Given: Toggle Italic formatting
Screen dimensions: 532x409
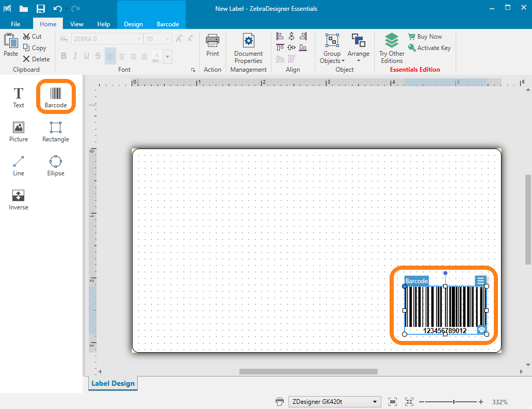Looking at the screenshot, I should [x=75, y=56].
